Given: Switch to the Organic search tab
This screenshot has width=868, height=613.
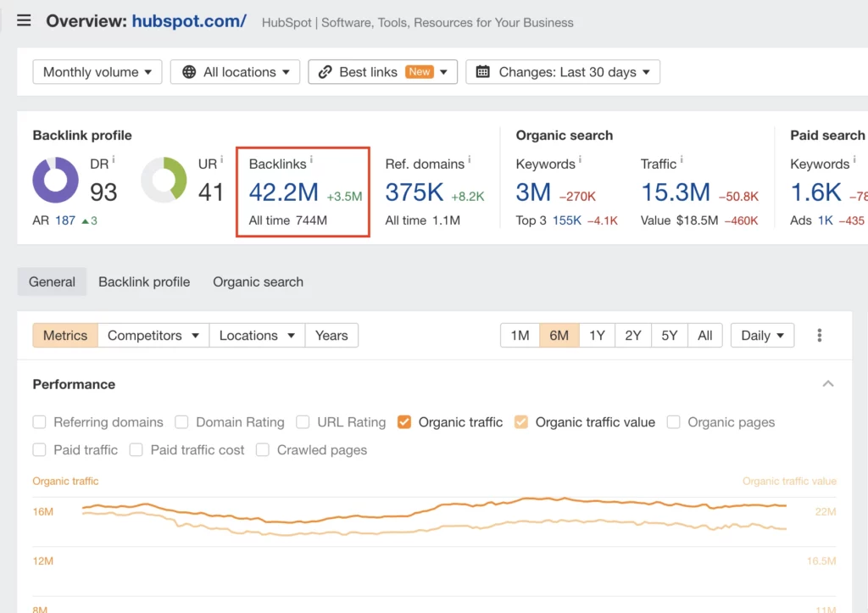Looking at the screenshot, I should [258, 281].
